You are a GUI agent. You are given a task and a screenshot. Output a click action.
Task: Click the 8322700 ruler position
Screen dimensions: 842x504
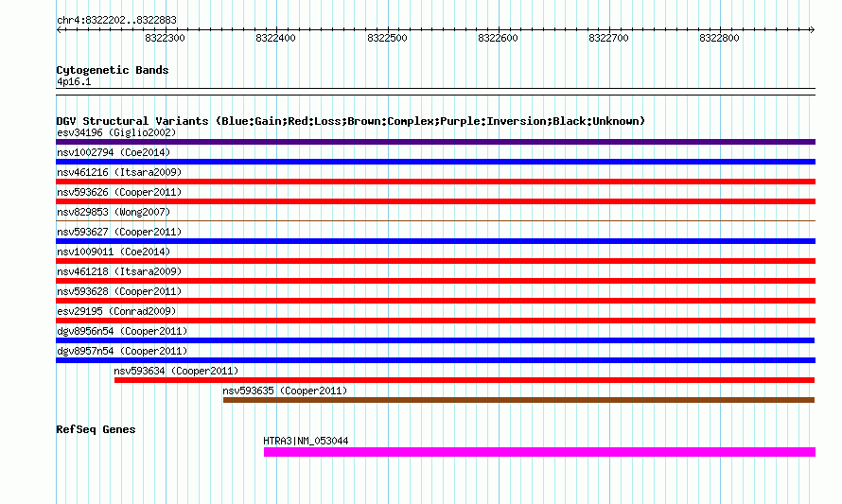click(x=608, y=38)
